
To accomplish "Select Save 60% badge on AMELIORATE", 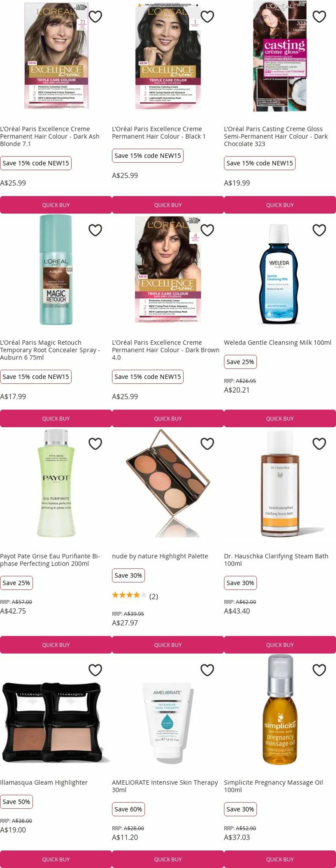I will click(128, 809).
